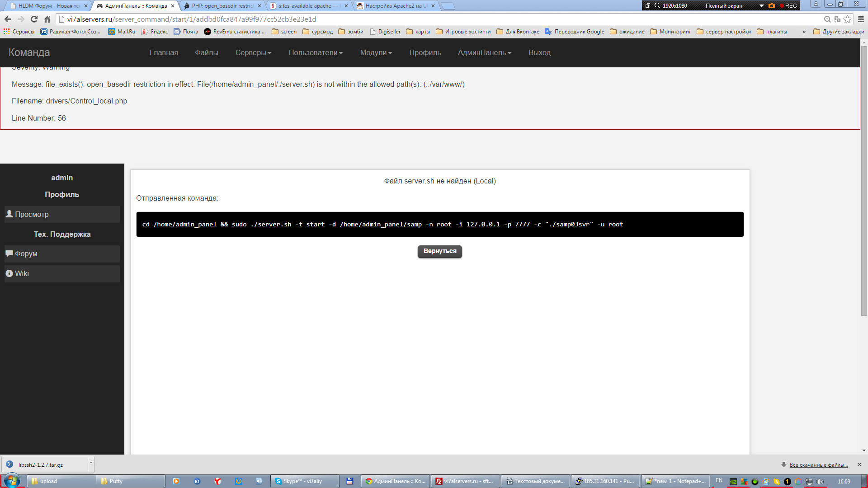This screenshot has height=488, width=868.
Task: Expand the Серверы dropdown menu
Action: pyautogui.click(x=253, y=53)
